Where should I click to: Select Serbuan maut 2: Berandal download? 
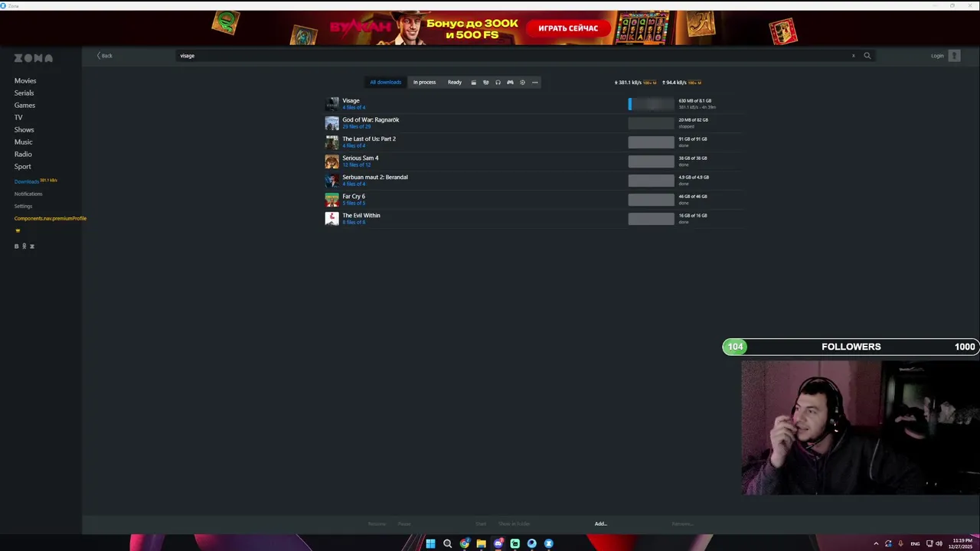coord(534,180)
